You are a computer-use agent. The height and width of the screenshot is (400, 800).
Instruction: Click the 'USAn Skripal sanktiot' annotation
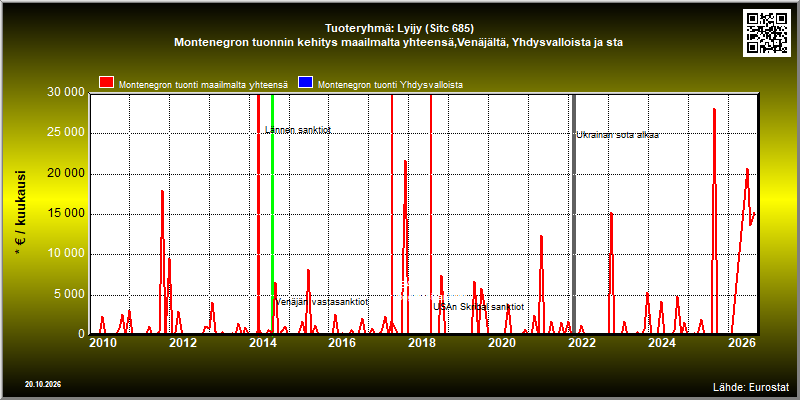click(479, 307)
